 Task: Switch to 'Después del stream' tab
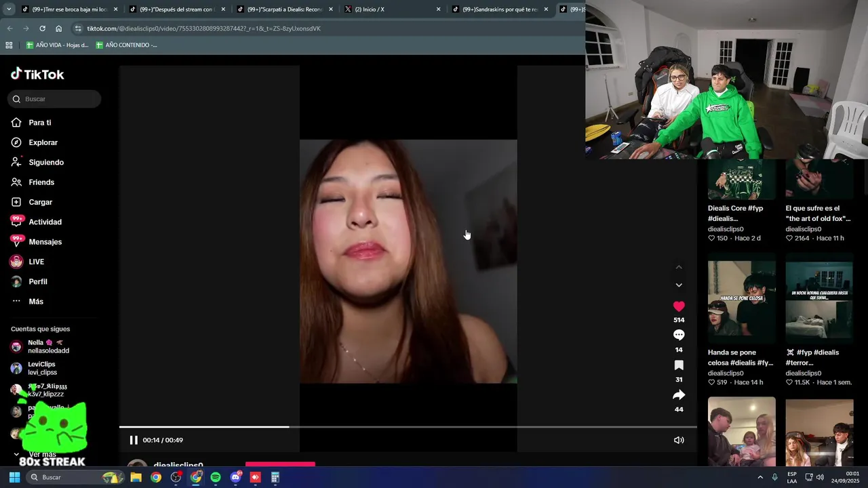178,9
